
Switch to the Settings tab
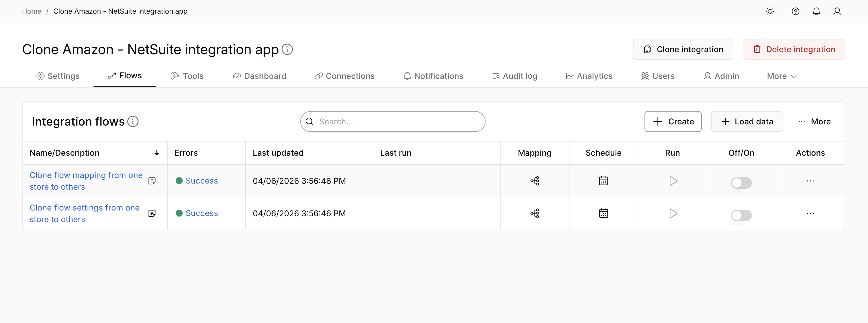coord(58,76)
